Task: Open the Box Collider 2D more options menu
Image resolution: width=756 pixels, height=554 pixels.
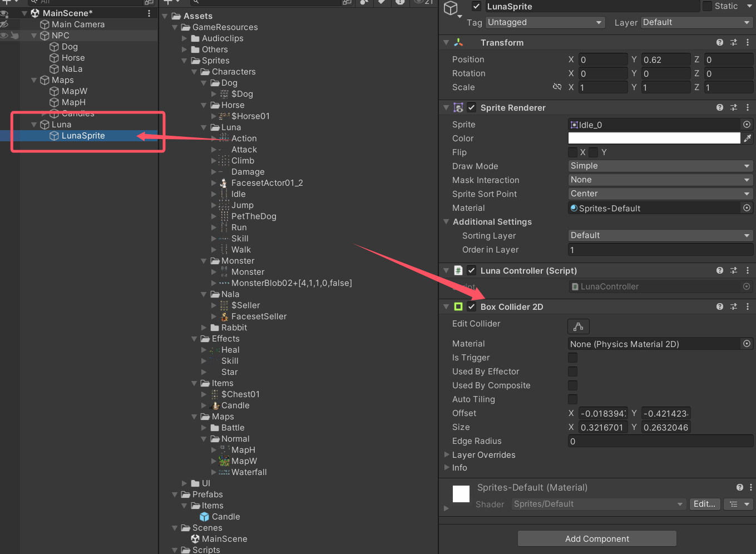Action: coord(748,306)
